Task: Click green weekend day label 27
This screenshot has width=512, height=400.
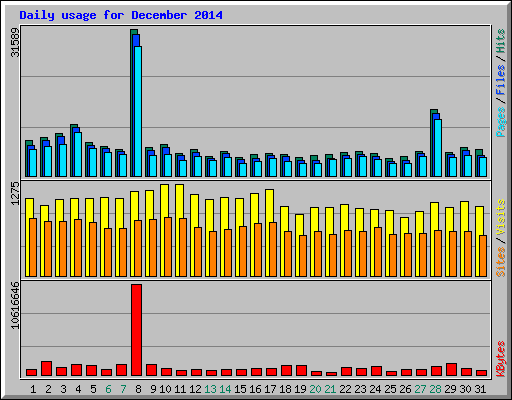Action: pos(420,389)
